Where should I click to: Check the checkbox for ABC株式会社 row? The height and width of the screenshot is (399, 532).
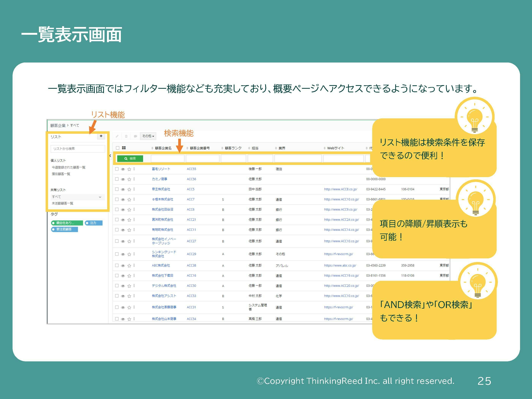[117, 265]
